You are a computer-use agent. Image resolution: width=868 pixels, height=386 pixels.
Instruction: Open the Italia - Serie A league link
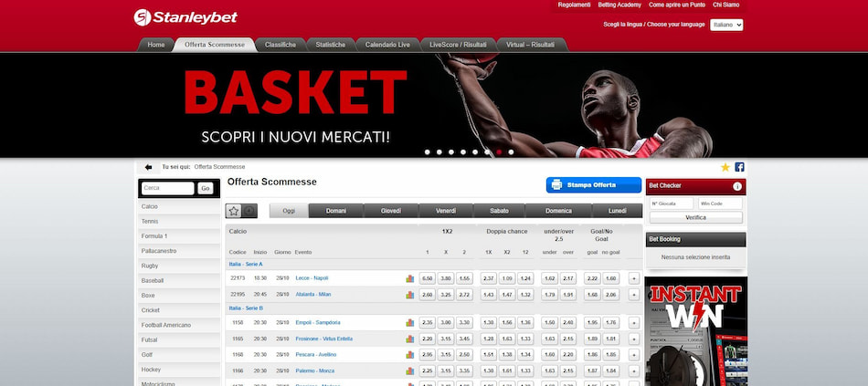246,265
